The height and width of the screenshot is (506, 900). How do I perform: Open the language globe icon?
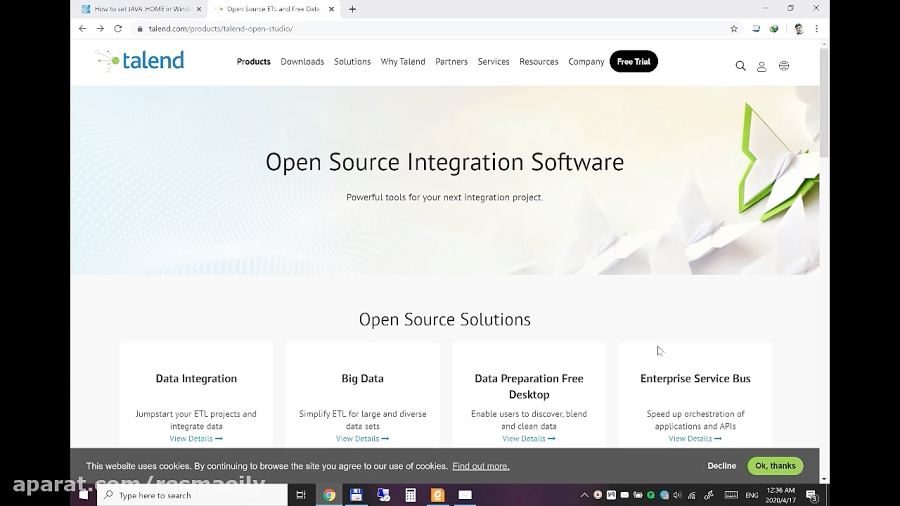783,66
